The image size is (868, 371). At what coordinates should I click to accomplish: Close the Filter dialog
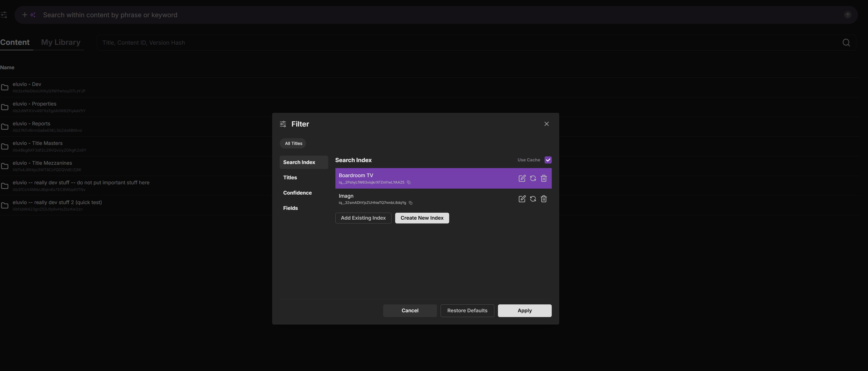click(x=546, y=124)
